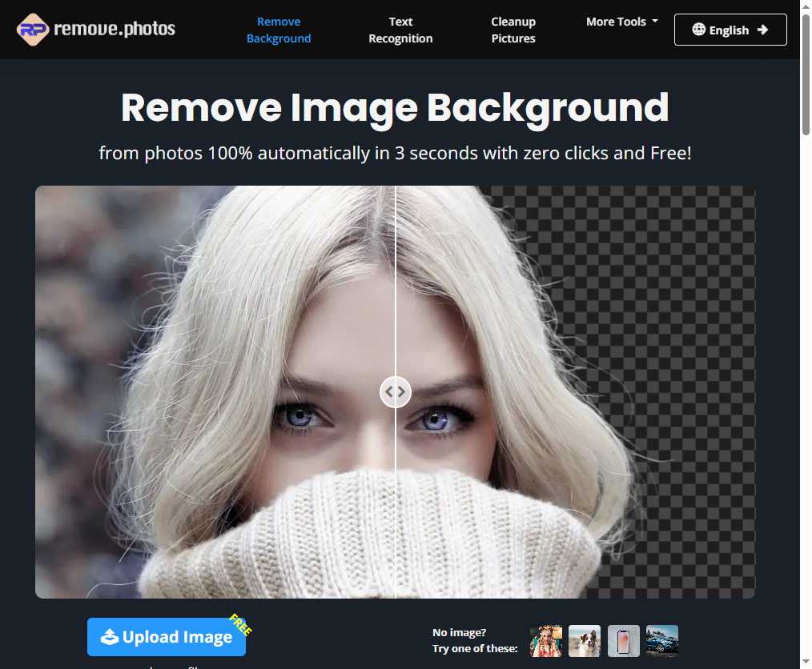The image size is (812, 669).
Task: Click the remove.photos site title link
Action: coord(115,29)
